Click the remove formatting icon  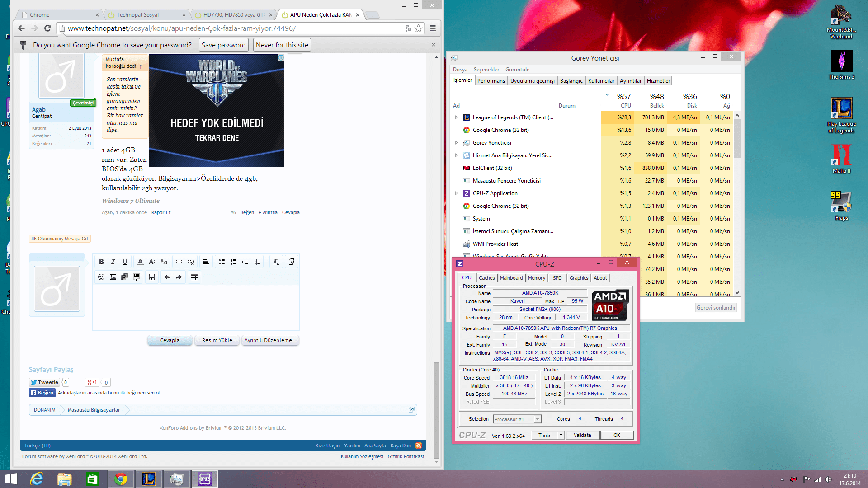point(276,262)
